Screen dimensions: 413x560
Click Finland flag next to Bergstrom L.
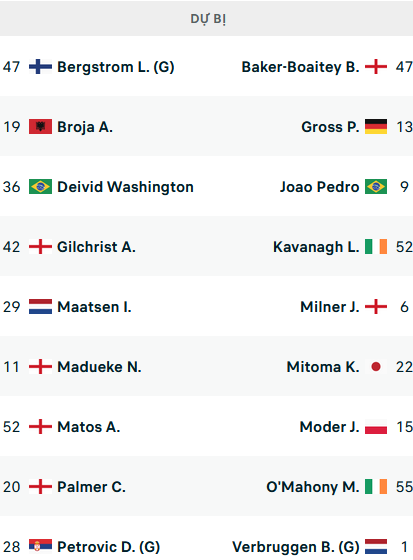[40, 67]
